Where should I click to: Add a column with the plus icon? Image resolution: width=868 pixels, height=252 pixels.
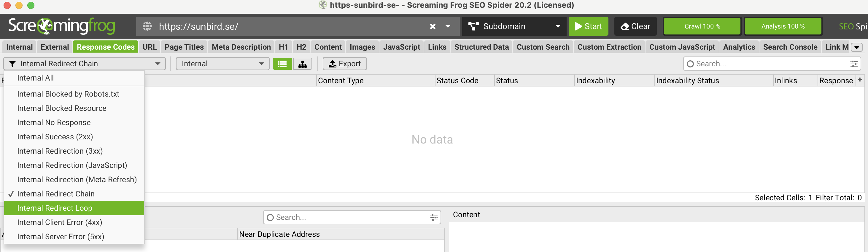[x=860, y=80]
